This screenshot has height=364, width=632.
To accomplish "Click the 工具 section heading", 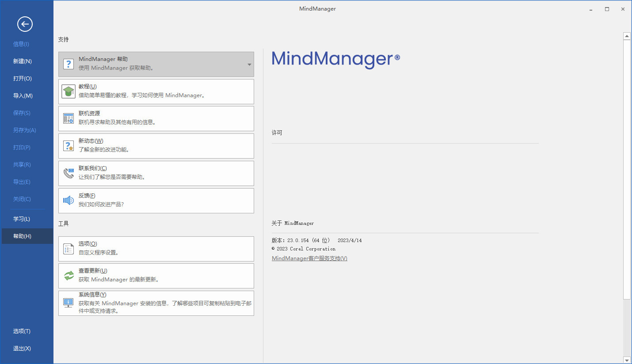I will click(64, 224).
